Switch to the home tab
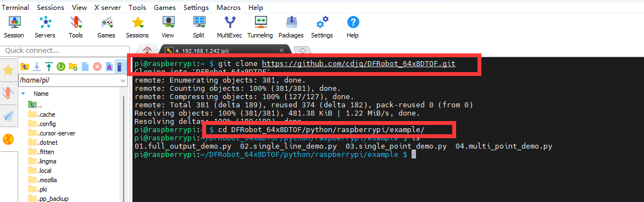Image resolution: width=644 pixels, height=202 pixels. point(147,50)
